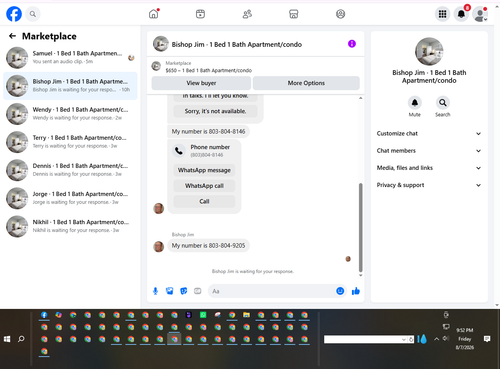
Task: Click the 'My number is 803-804-8146' message
Action: click(x=208, y=132)
